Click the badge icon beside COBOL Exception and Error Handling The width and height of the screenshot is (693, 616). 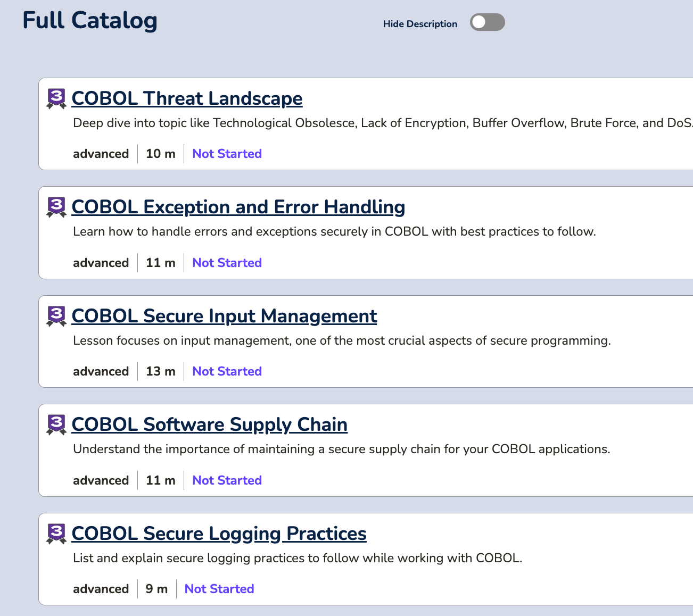[x=56, y=207]
